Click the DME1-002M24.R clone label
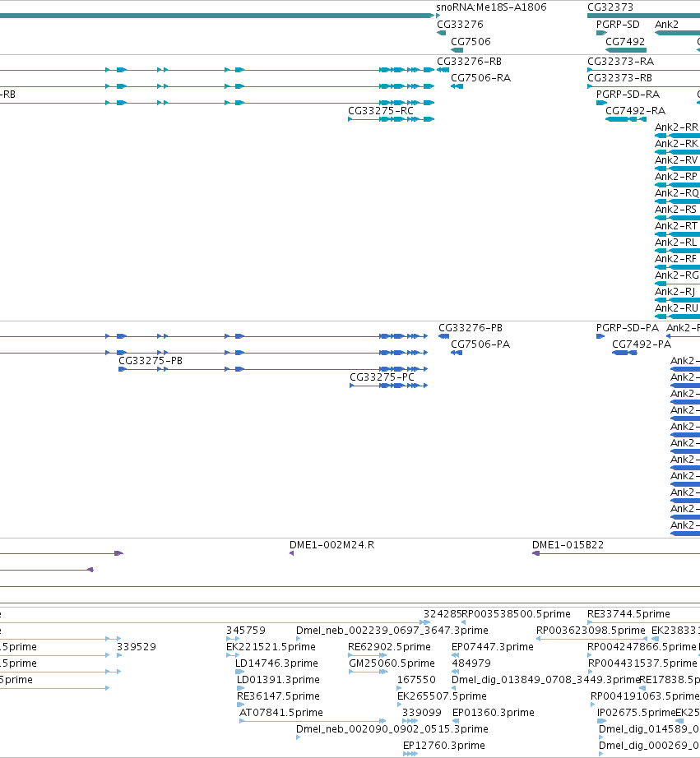 [x=331, y=545]
